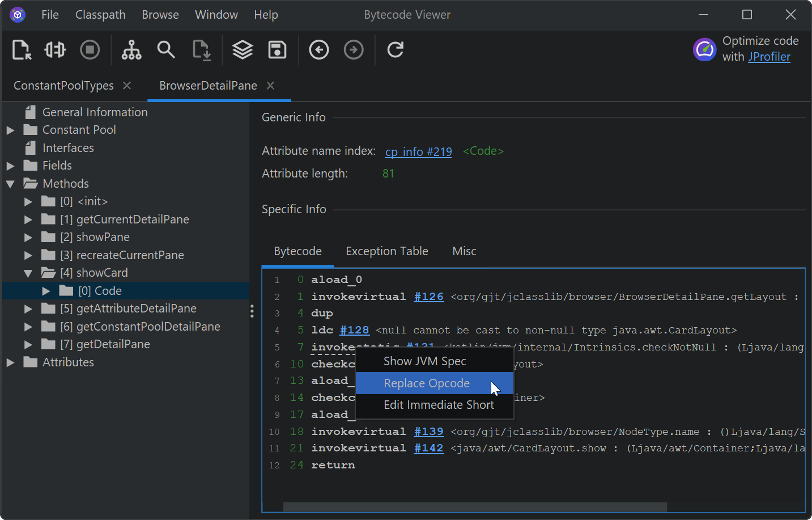Follow the JProfiler link
This screenshot has width=812, height=520.
pos(769,57)
